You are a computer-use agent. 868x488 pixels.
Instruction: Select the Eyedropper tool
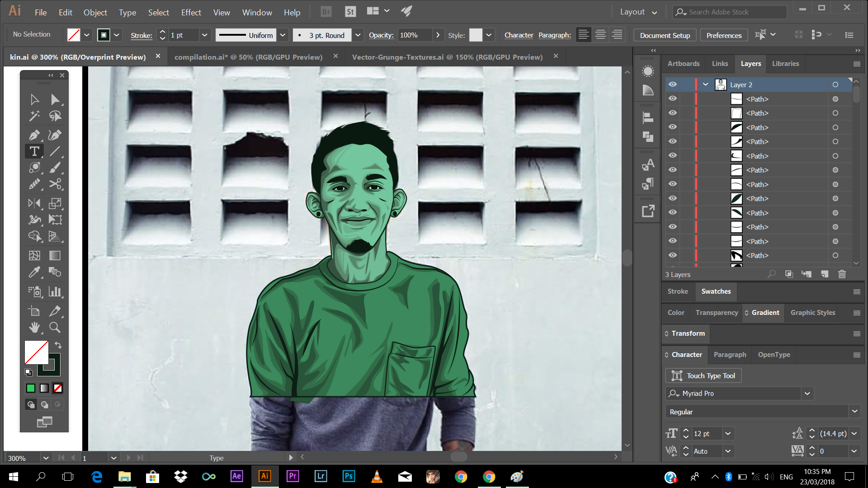(34, 272)
